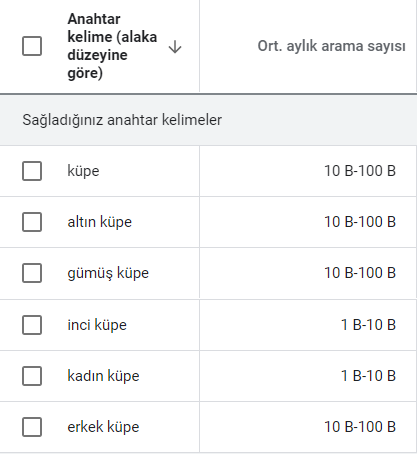Check the box for küpe
The image size is (417, 454).
[32, 171]
